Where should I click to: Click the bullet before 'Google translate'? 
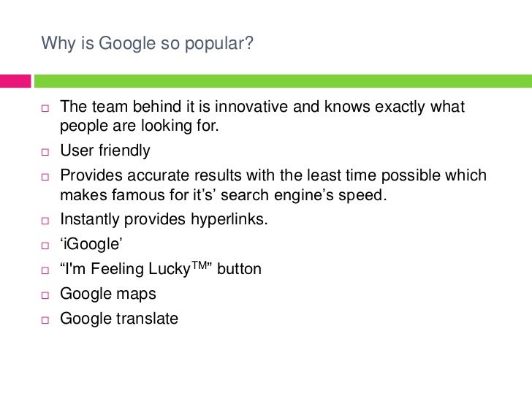pyautogui.click(x=45, y=320)
